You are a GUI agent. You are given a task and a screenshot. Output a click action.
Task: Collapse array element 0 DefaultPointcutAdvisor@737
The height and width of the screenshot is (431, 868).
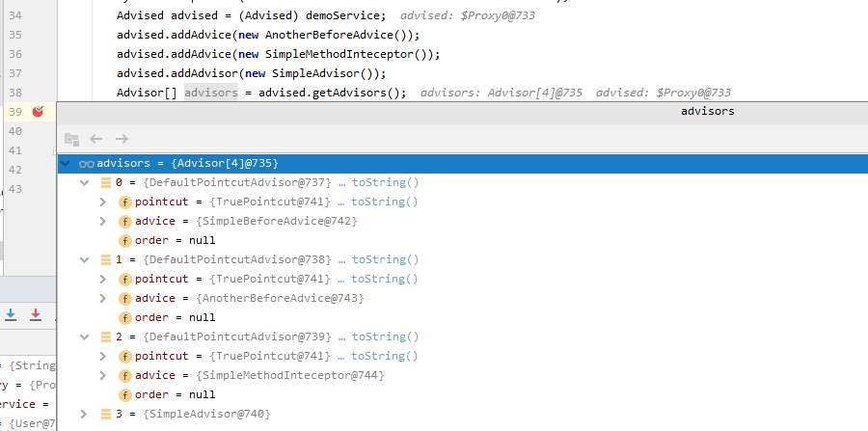[x=84, y=182]
